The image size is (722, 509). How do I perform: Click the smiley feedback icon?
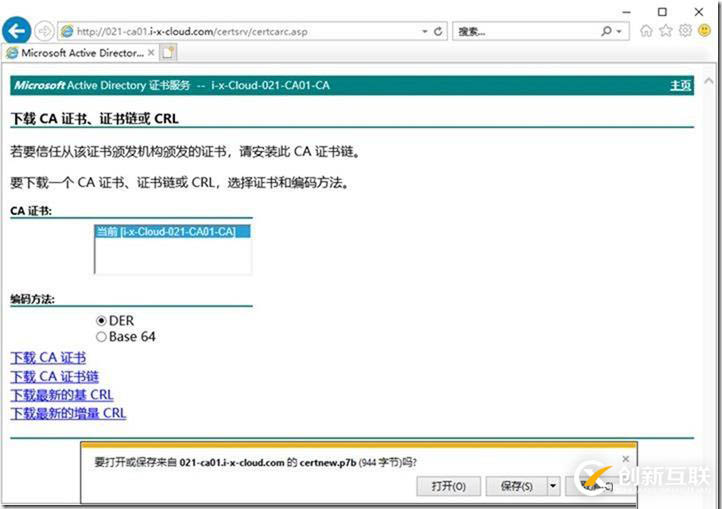pos(705,31)
